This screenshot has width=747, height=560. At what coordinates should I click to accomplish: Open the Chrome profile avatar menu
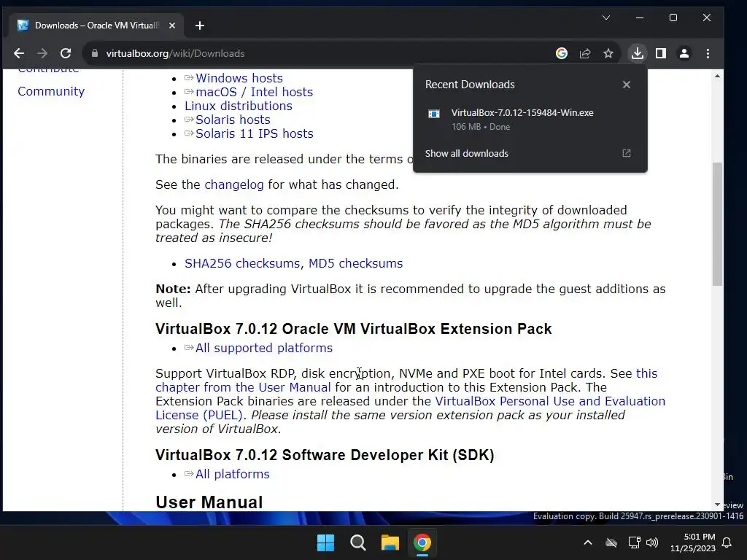(x=684, y=53)
